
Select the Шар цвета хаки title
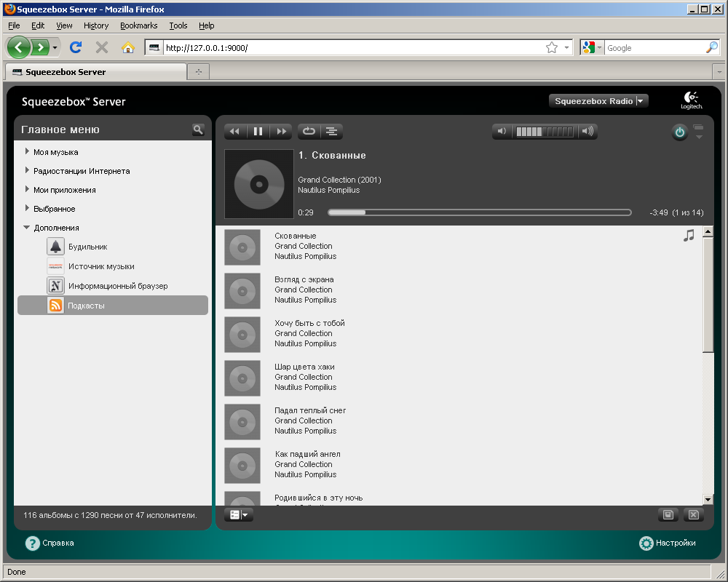(304, 367)
